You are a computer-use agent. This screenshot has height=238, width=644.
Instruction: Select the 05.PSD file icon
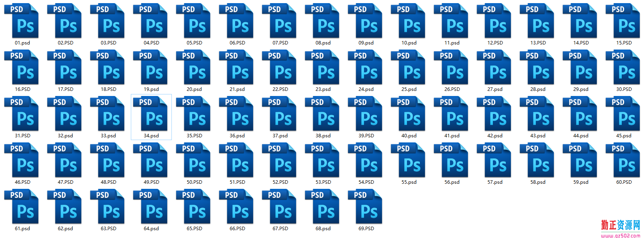[x=193, y=21]
